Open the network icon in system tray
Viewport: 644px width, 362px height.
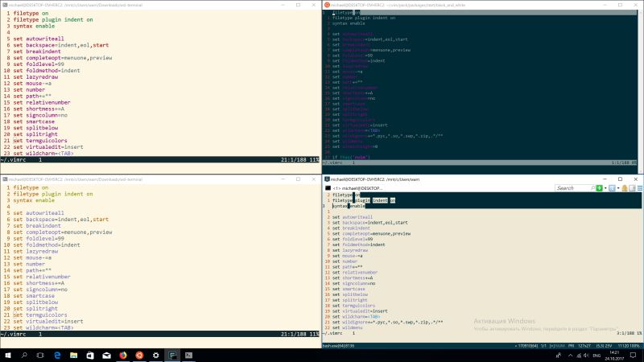tap(579, 356)
